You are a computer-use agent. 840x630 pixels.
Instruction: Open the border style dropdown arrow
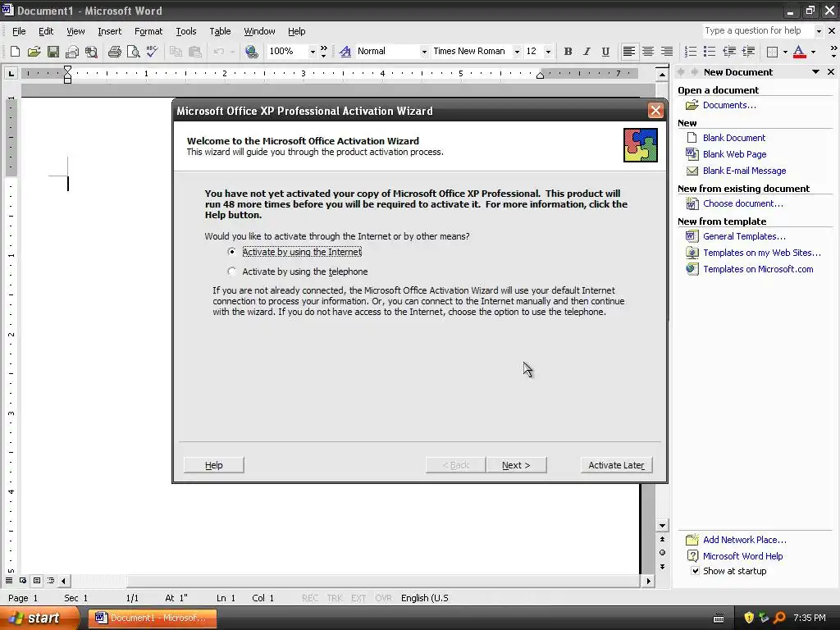pyautogui.click(x=785, y=52)
